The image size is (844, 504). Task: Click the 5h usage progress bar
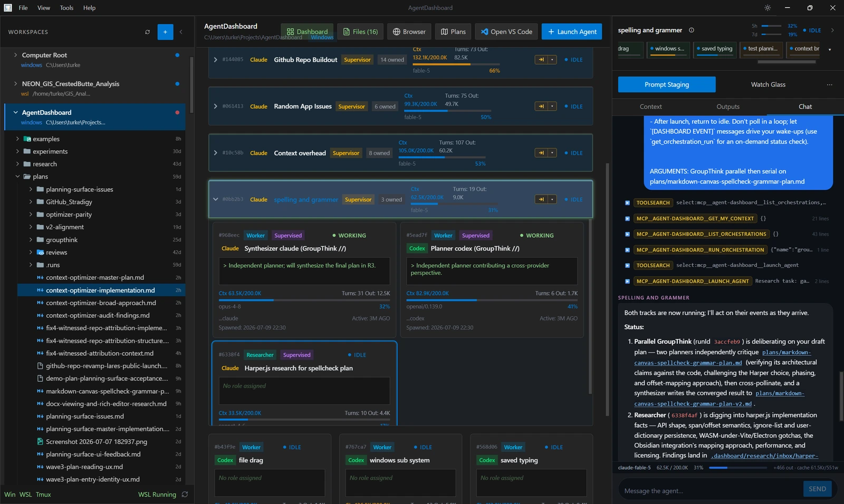(772, 26)
